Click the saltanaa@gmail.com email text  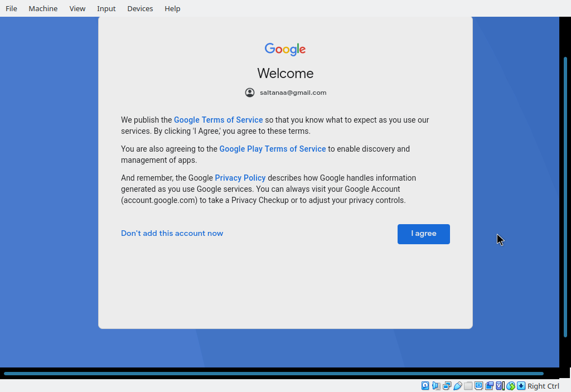(x=293, y=93)
